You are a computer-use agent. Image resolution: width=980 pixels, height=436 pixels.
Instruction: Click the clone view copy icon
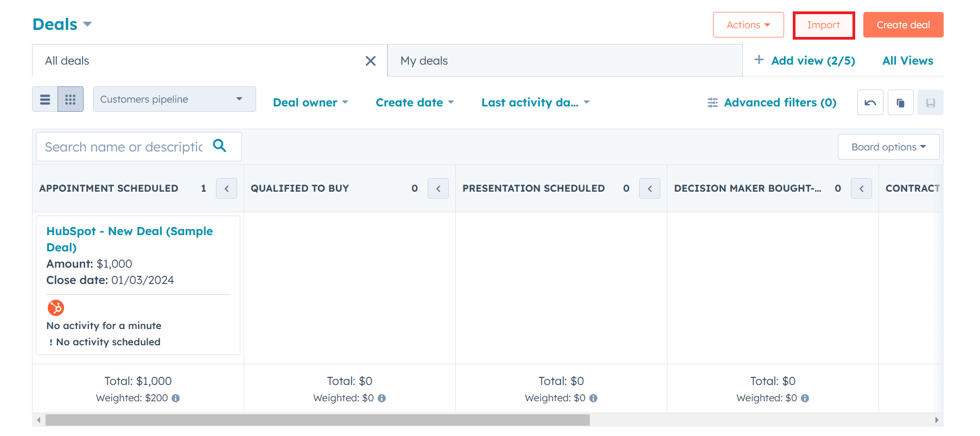pyautogui.click(x=901, y=103)
